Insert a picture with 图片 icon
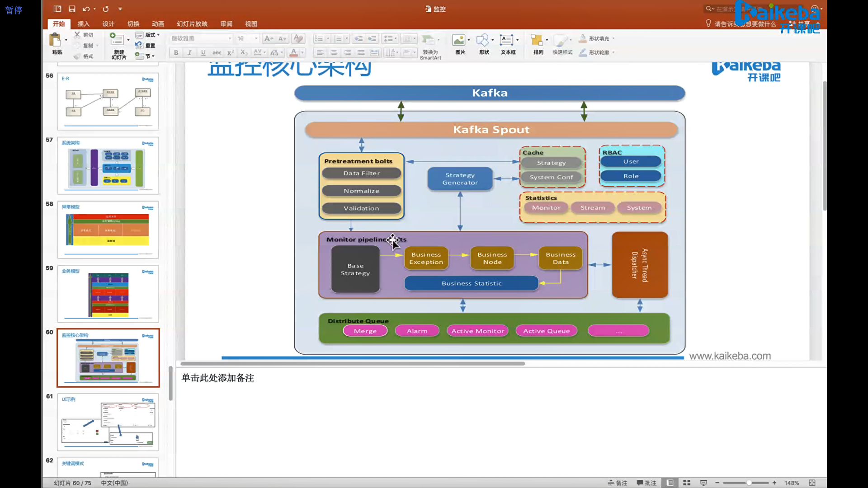This screenshot has height=488, width=868. pyautogui.click(x=459, y=40)
